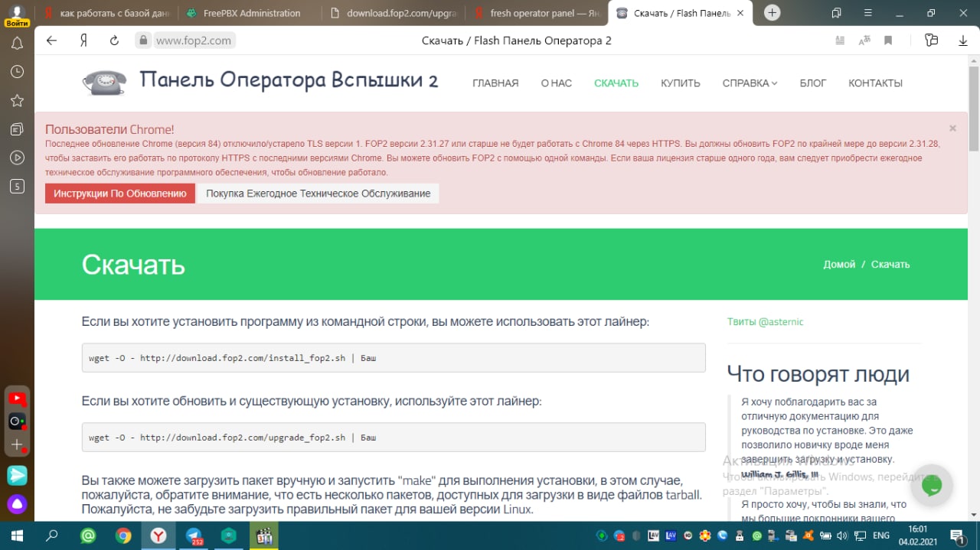Image resolution: width=980 pixels, height=550 pixels.
Task: Click Покупка Ежегодное Техническое Обслуживание button
Action: [x=318, y=194]
